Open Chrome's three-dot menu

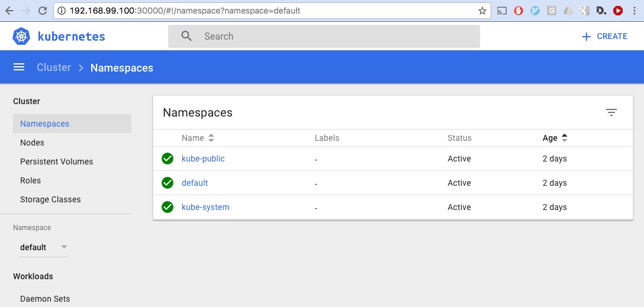coord(635,11)
